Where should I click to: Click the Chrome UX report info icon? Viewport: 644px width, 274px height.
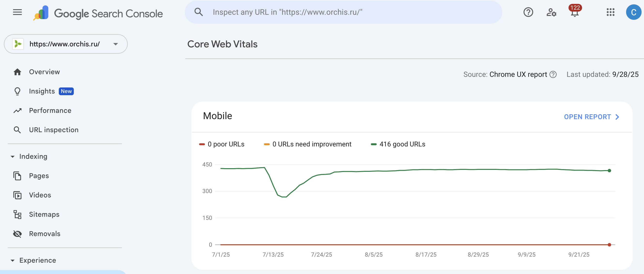pyautogui.click(x=553, y=74)
